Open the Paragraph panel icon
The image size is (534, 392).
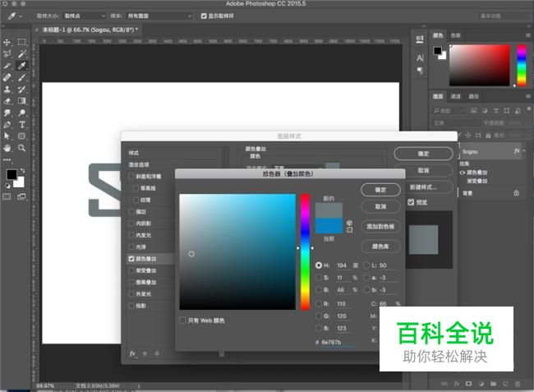(x=420, y=71)
